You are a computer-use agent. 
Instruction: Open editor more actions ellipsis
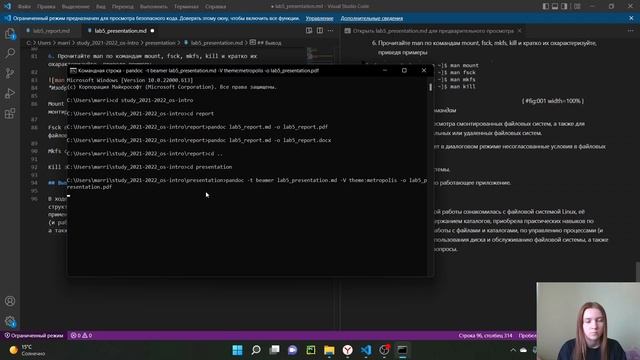(330, 31)
